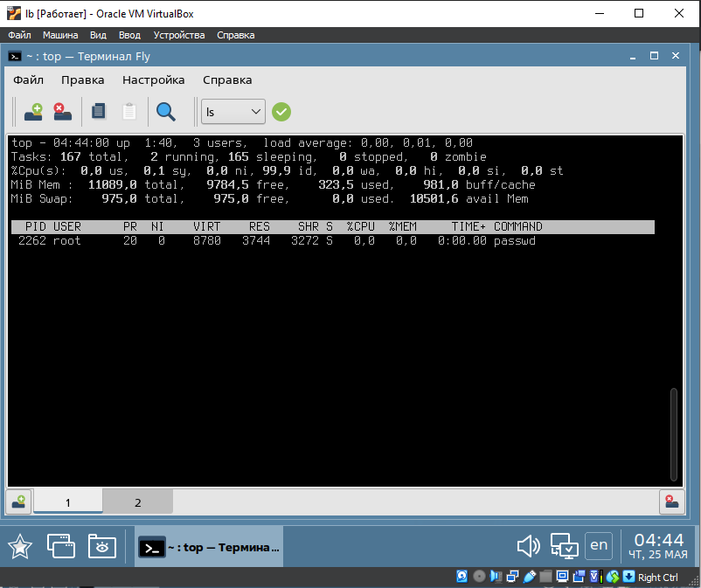Click the terminal icon in Fly title bar
701x588 pixels.
(x=15, y=56)
